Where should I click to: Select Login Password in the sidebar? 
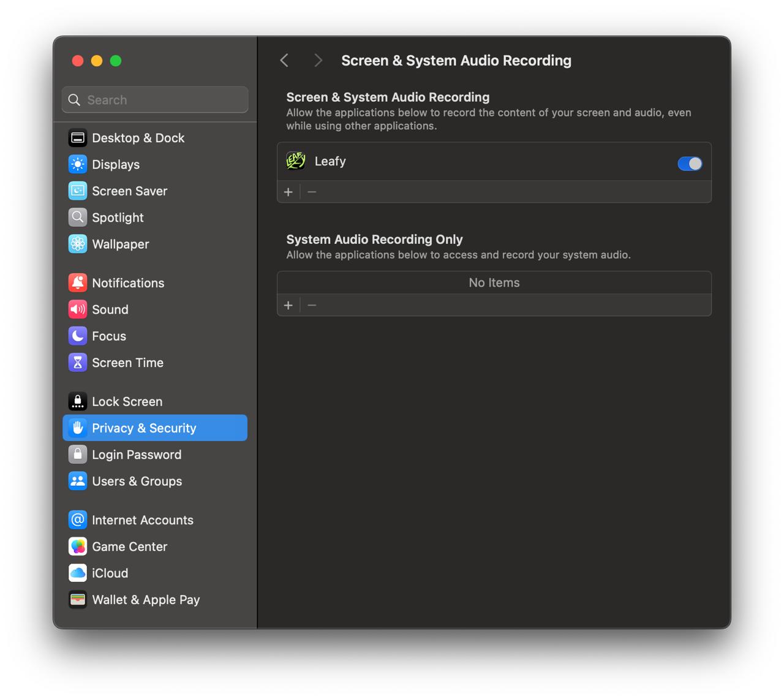(155, 455)
